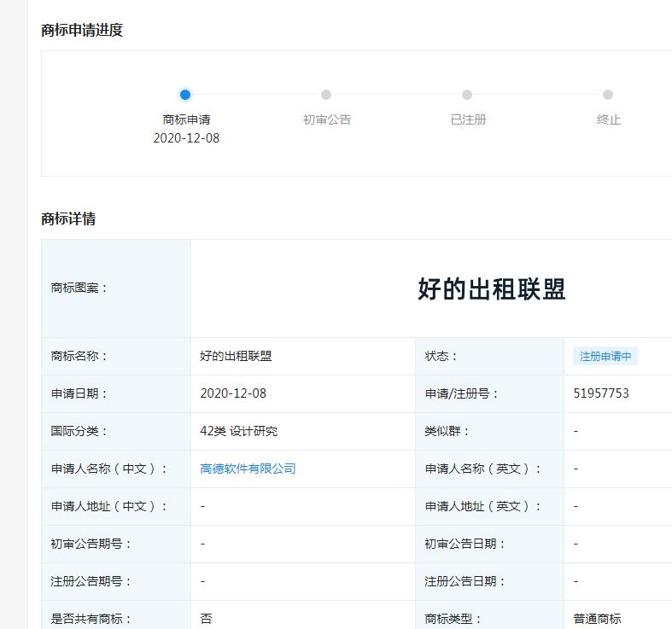This screenshot has width=672, height=629.
Task: Select the 42类 设计研究 value
Action: 239,431
